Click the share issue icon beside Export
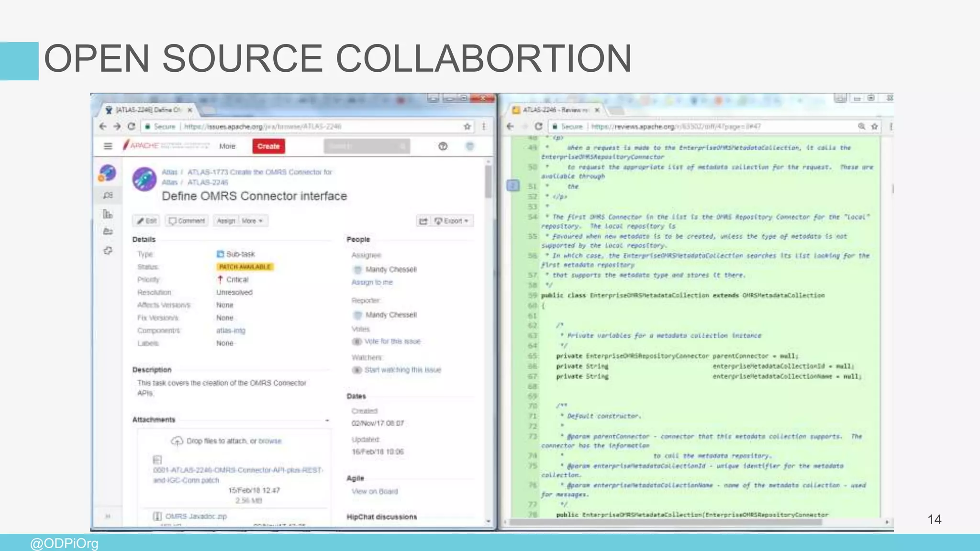The height and width of the screenshot is (551, 980). click(x=423, y=221)
